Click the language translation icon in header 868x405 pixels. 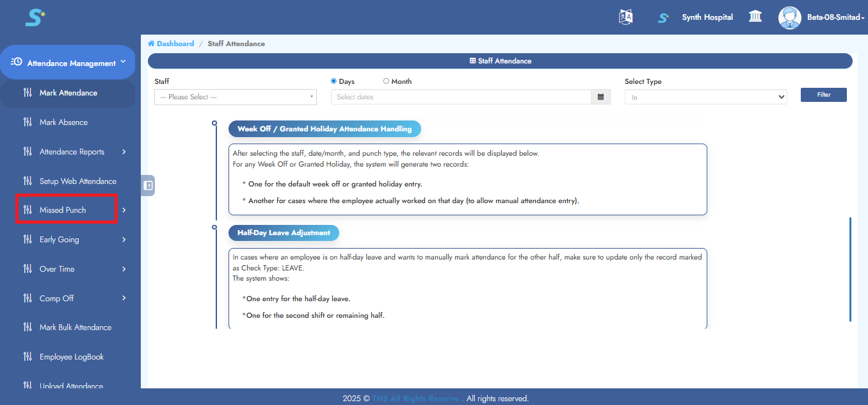[625, 17]
